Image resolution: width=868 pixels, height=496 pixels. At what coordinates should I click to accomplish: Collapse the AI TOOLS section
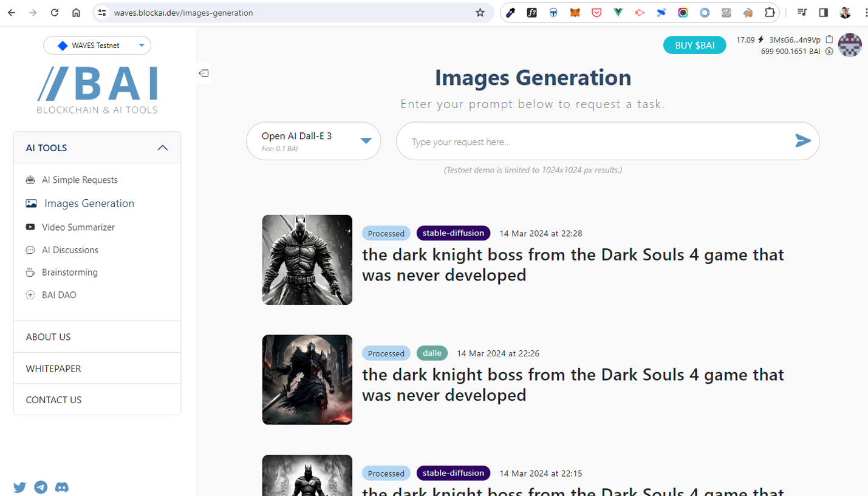point(97,148)
